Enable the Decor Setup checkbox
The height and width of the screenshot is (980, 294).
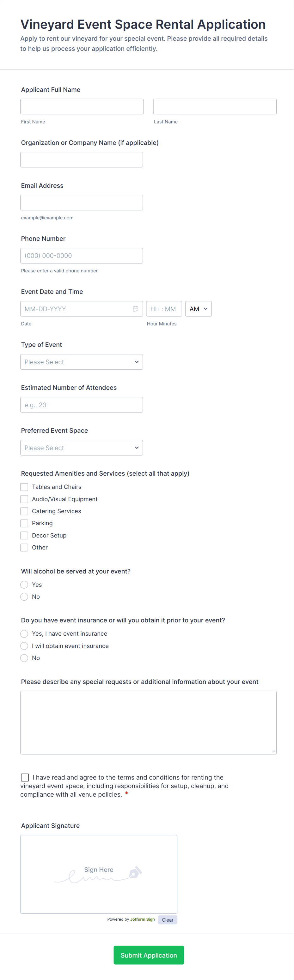pyautogui.click(x=24, y=535)
